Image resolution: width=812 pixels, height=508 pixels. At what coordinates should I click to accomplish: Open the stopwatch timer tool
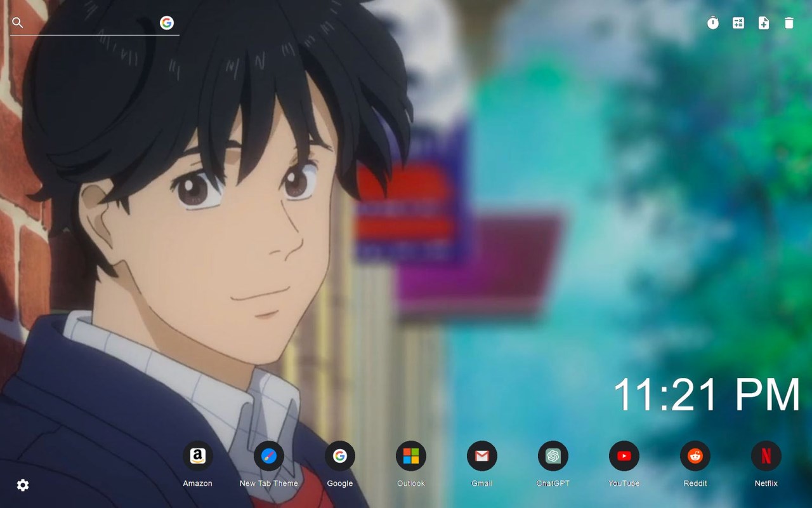point(713,23)
